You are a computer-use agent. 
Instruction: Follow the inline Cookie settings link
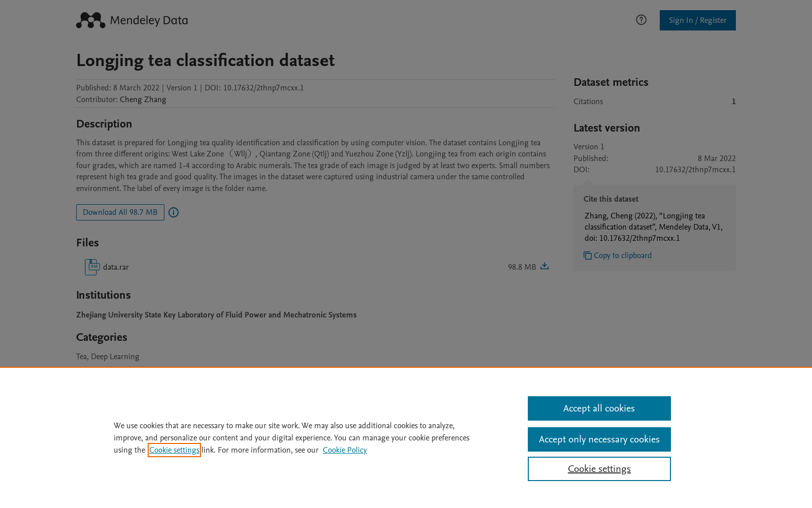[x=174, y=450]
